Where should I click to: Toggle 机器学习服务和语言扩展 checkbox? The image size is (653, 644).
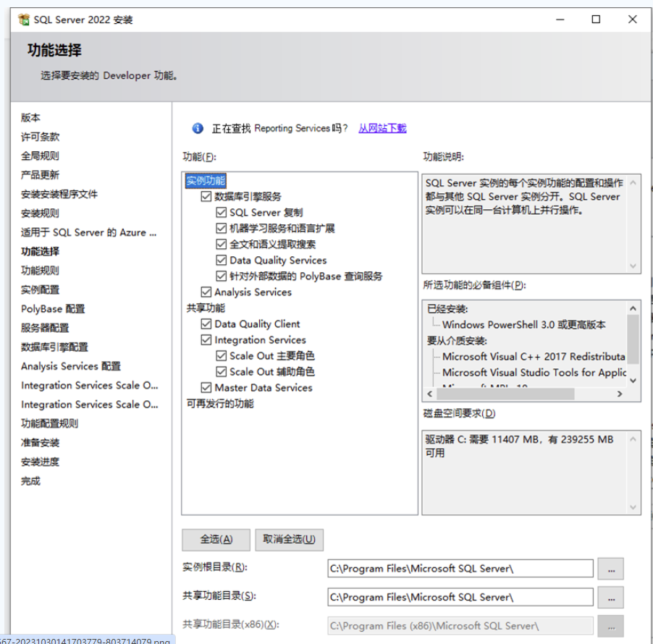click(x=221, y=228)
